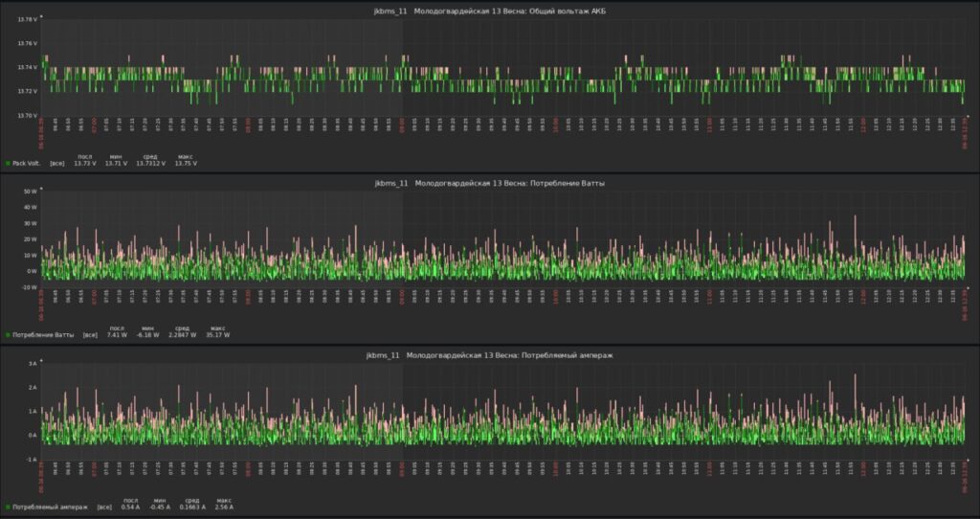The image size is (980, 519).
Task: Select the Pack Volt. legend label
Action: click(26, 163)
